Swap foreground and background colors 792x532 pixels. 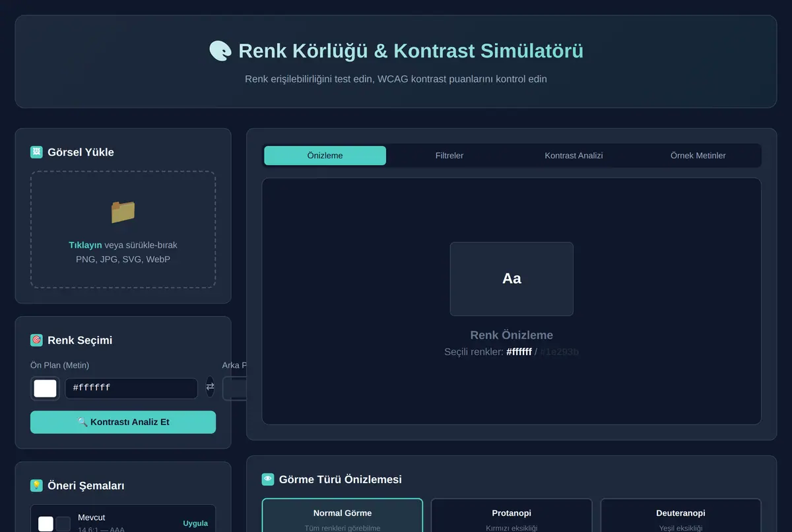point(210,387)
